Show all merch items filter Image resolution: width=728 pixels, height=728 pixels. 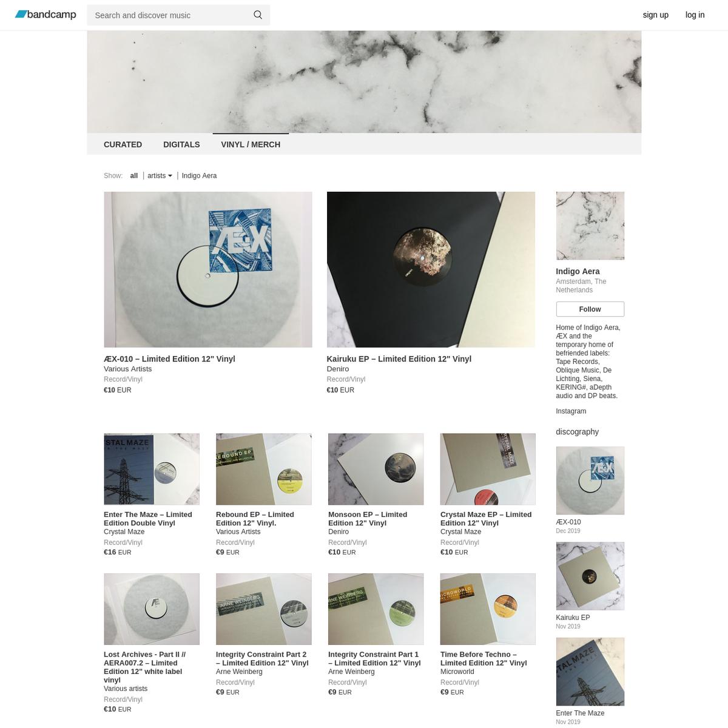pos(134,176)
